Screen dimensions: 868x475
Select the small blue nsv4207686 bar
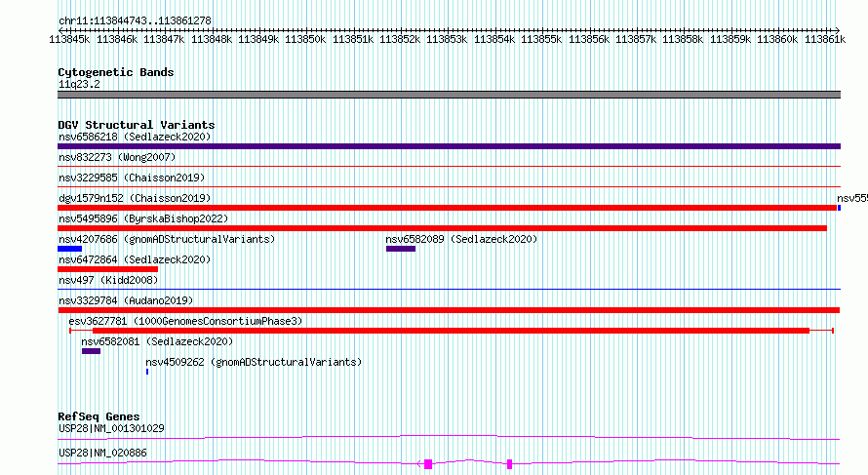click(70, 249)
